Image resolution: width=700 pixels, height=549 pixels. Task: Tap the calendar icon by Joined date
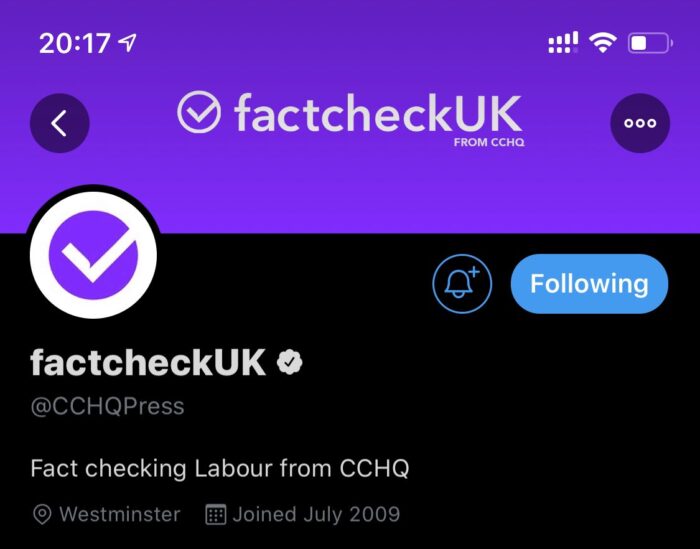pos(216,514)
